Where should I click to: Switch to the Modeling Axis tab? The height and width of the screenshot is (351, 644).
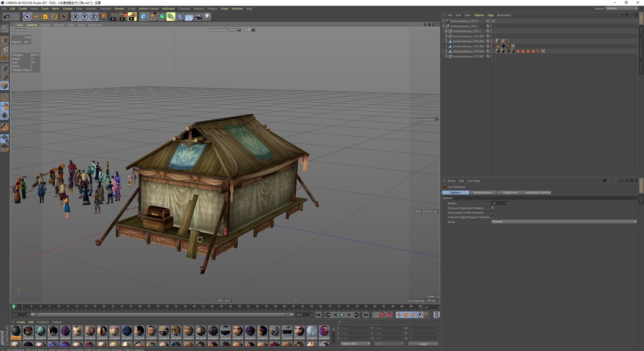482,192
